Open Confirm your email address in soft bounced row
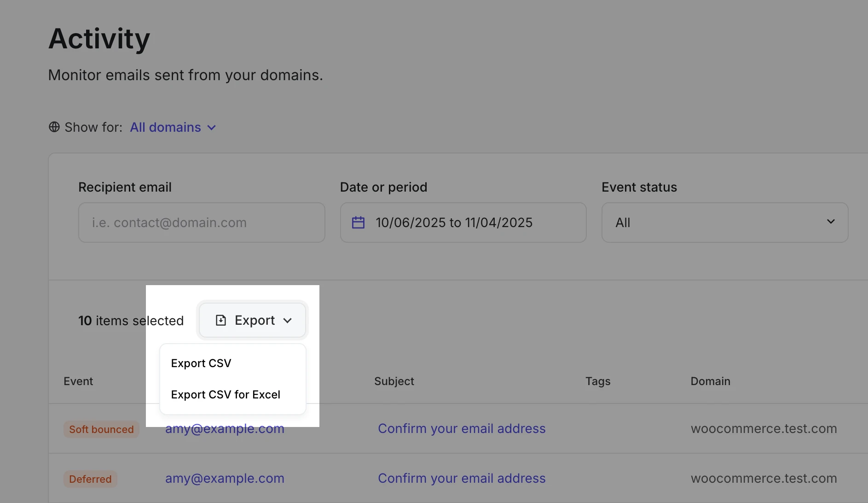868x503 pixels. [x=462, y=428]
